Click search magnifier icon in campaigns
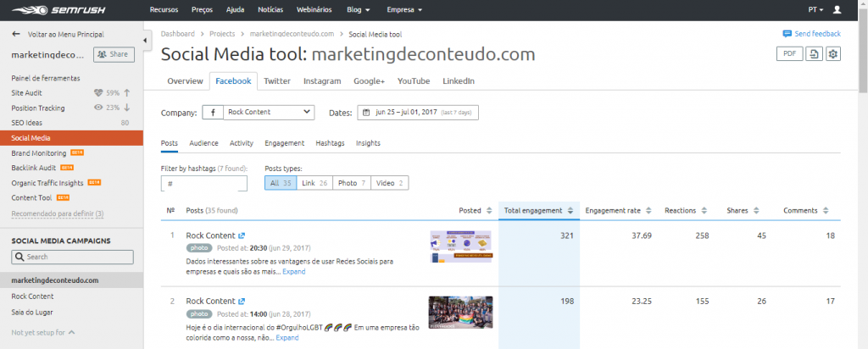This screenshot has width=868, height=349. pos(19,258)
